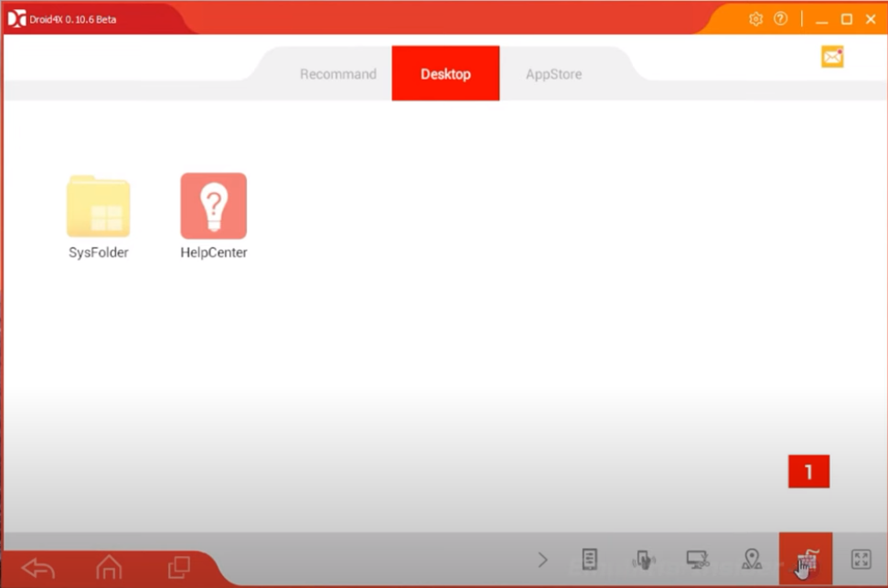Maximize the Droid4X window

(x=847, y=19)
